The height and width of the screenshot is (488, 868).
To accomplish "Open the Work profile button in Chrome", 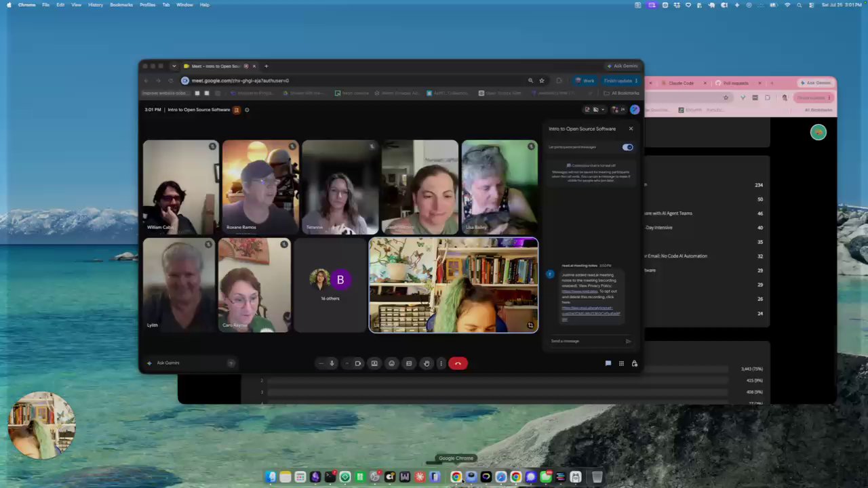I will (x=585, y=81).
